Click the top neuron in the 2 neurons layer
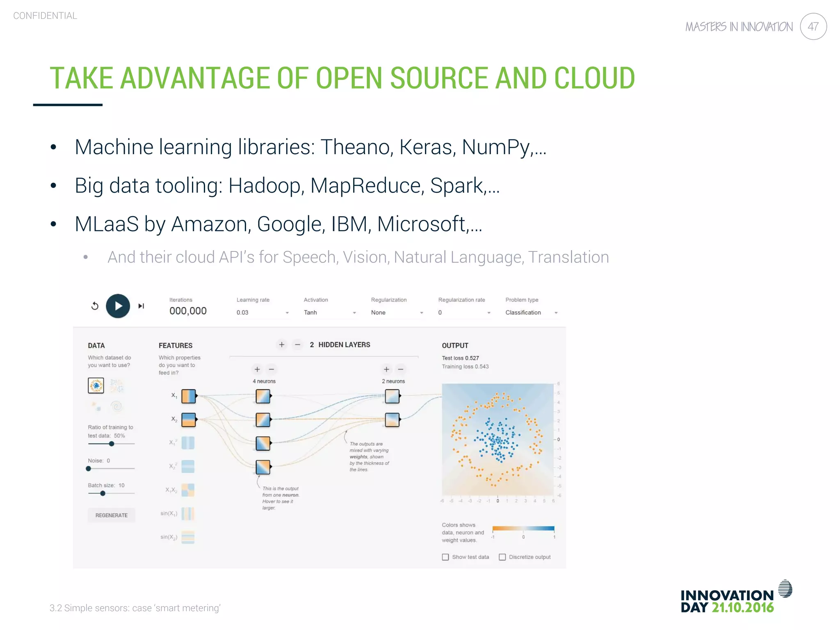This screenshot has width=840, height=630. pyautogui.click(x=393, y=396)
